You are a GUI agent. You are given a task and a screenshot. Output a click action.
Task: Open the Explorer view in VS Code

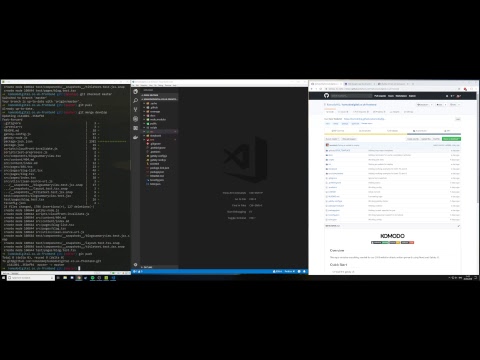click(135, 91)
